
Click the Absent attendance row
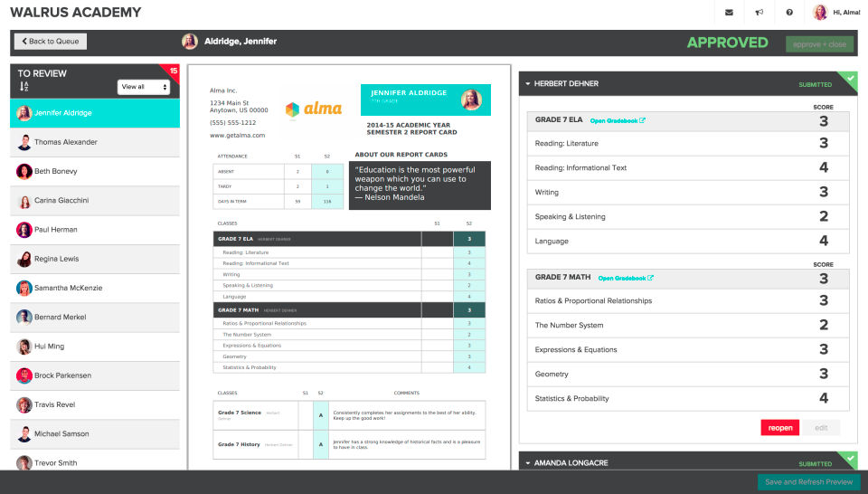click(278, 172)
